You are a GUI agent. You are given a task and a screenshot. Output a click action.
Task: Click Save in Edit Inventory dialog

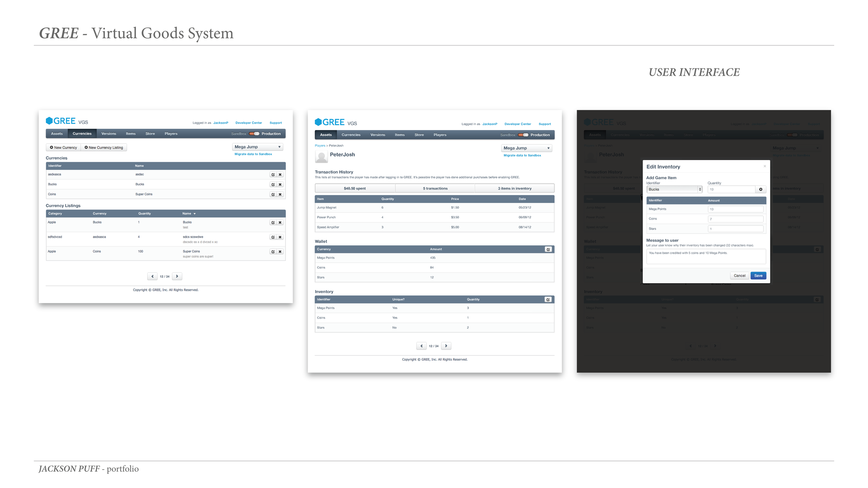[758, 276]
